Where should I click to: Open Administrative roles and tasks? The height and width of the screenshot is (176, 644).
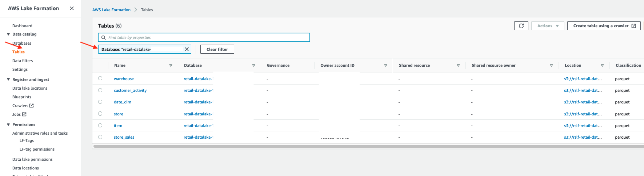[40, 133]
